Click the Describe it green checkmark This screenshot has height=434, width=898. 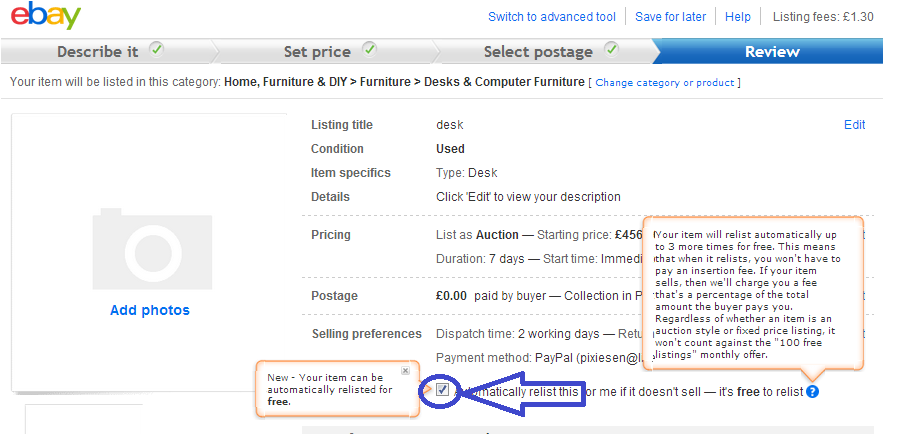point(156,49)
